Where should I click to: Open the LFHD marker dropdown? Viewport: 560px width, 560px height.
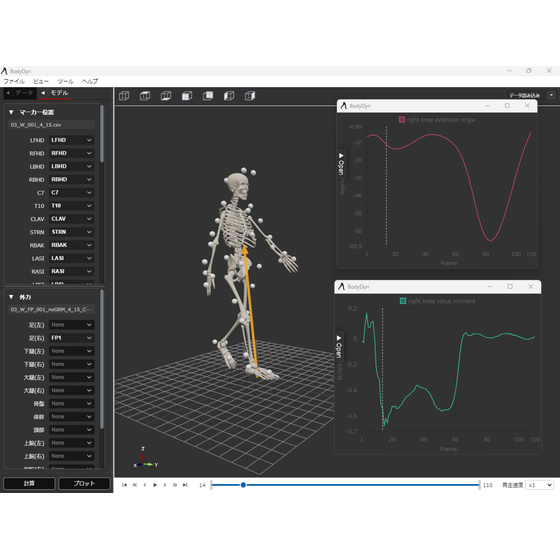tap(71, 140)
